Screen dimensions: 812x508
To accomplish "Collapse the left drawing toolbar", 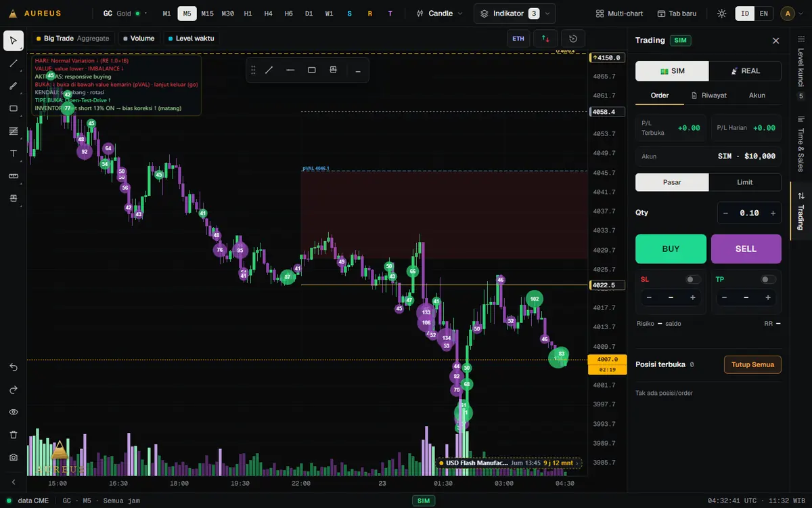I will (x=14, y=482).
